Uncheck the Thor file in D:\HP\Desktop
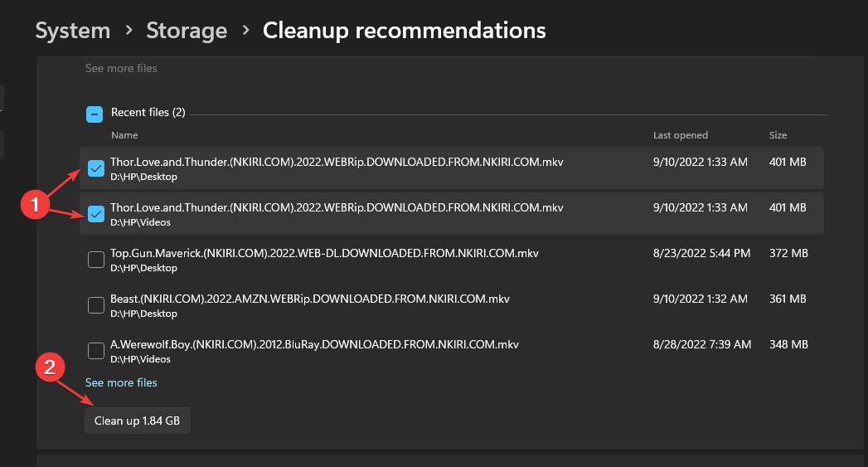The image size is (868, 467). (x=96, y=168)
